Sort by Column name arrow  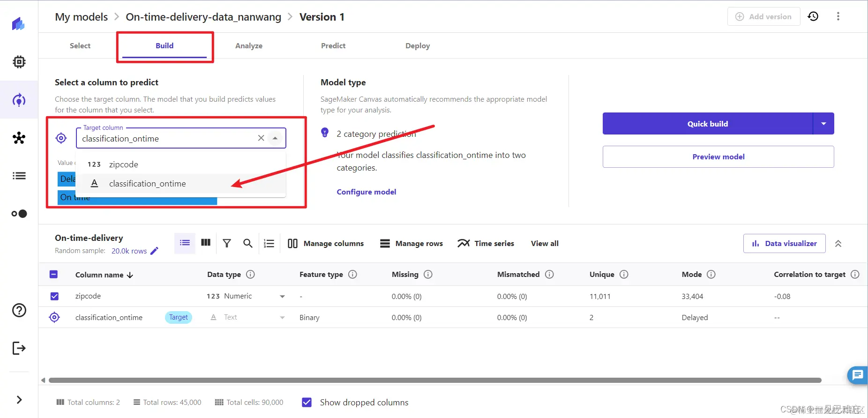tap(130, 275)
